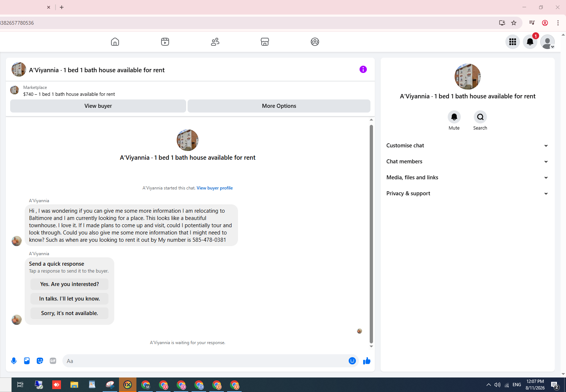The image size is (566, 392).
Task: Follow the View buyer profile link
Action: tap(215, 188)
